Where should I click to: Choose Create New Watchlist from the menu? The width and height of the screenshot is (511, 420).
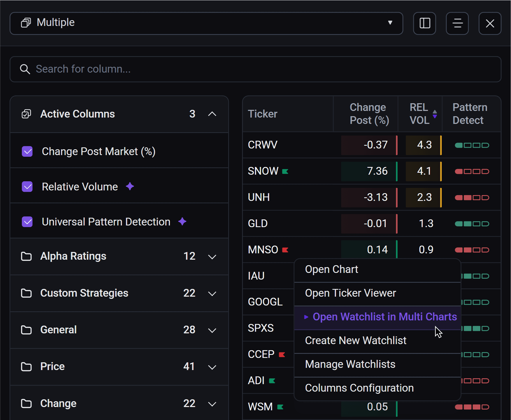tap(356, 340)
